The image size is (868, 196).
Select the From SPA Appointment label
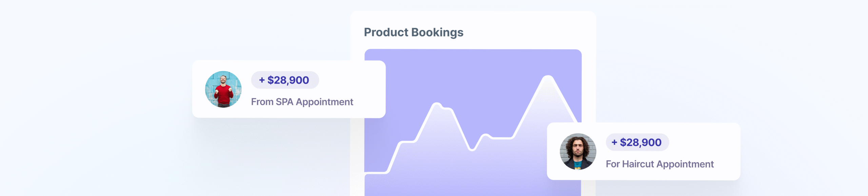pyautogui.click(x=302, y=102)
